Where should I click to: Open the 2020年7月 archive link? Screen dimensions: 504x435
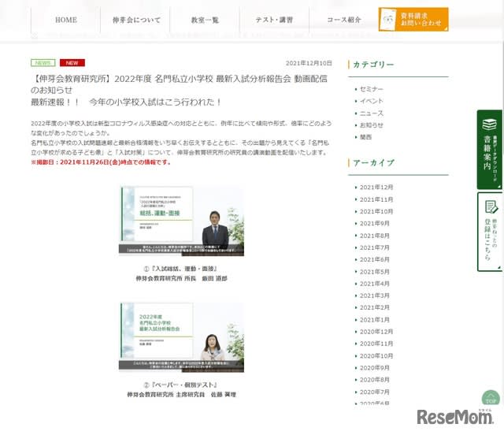[x=375, y=392]
